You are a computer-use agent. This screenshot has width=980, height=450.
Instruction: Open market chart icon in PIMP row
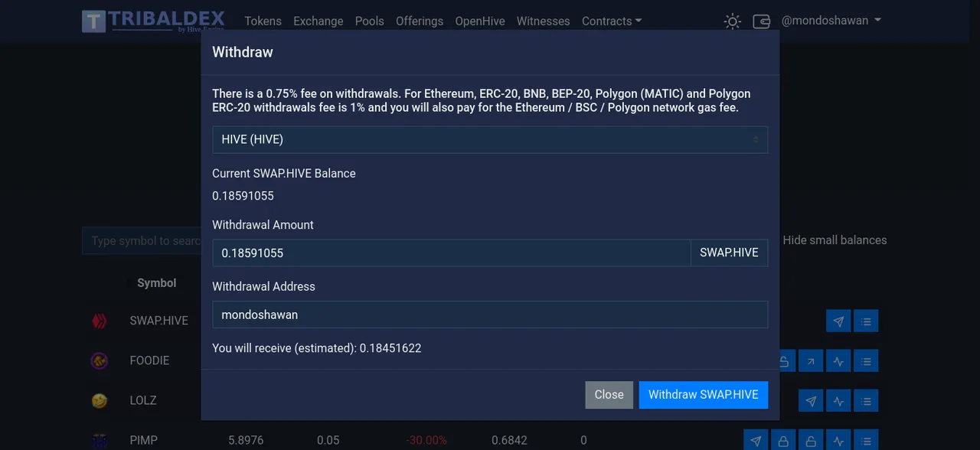click(838, 441)
